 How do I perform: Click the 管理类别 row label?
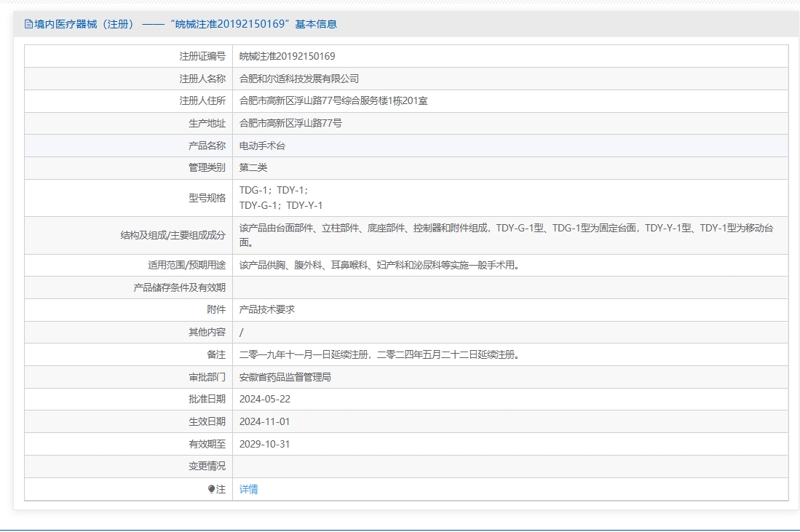pos(207,168)
